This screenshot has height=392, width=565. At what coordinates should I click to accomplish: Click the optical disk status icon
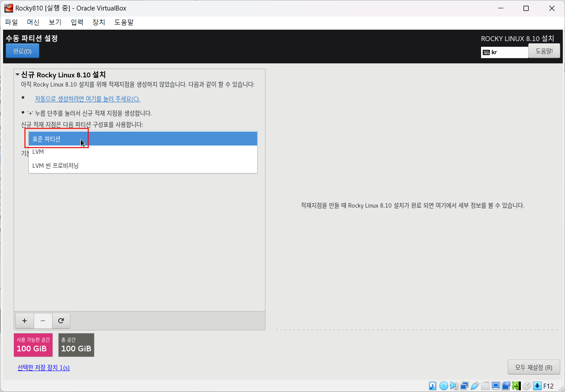[x=443, y=386]
